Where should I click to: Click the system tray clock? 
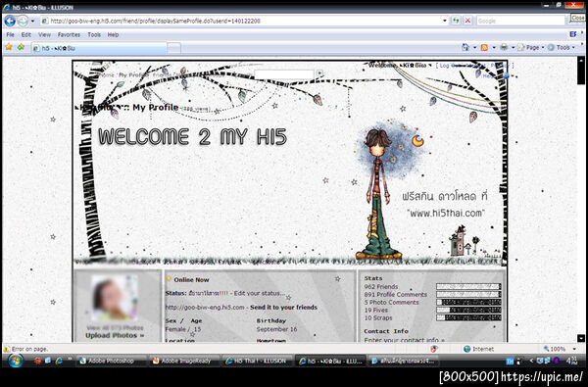572,361
